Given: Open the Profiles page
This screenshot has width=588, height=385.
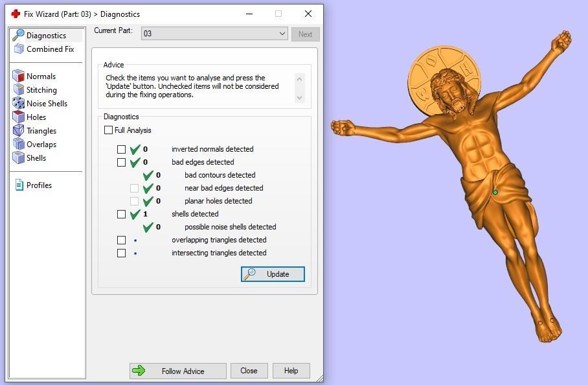Looking at the screenshot, I should (39, 185).
